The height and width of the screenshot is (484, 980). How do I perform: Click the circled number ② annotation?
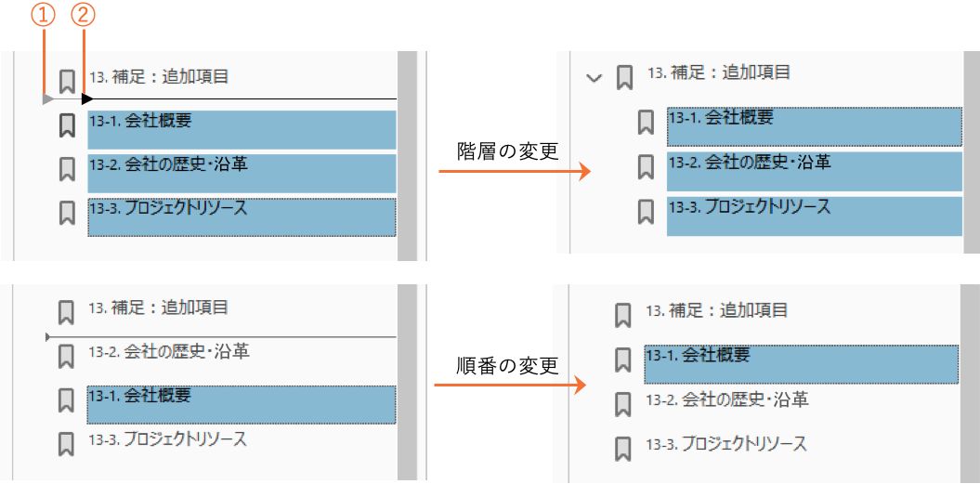tap(84, 15)
